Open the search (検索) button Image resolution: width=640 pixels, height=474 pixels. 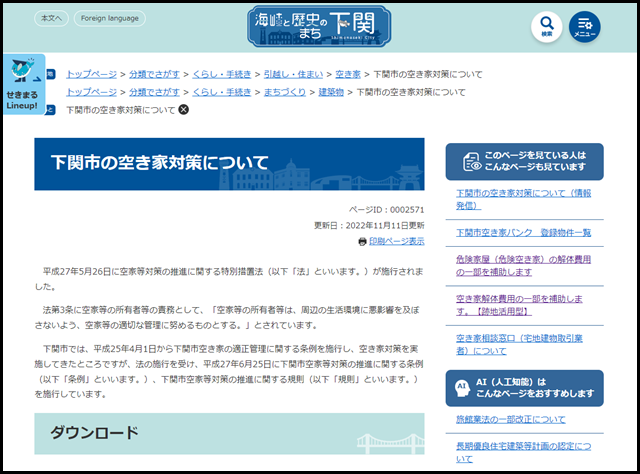tap(547, 27)
